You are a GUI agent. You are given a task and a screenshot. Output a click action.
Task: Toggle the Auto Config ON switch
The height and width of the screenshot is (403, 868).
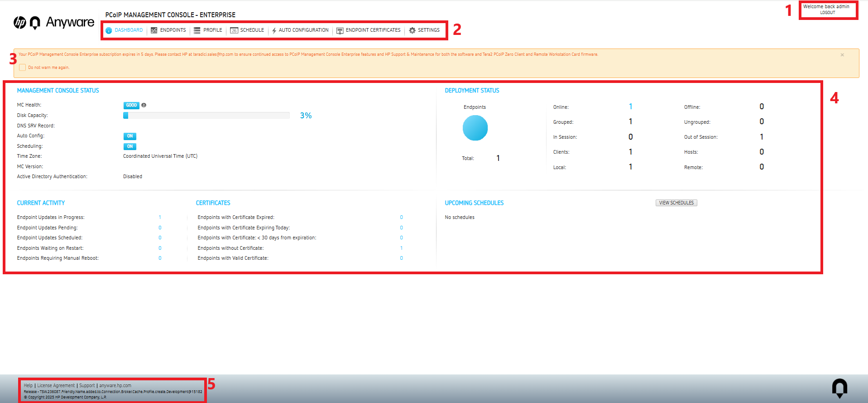129,136
